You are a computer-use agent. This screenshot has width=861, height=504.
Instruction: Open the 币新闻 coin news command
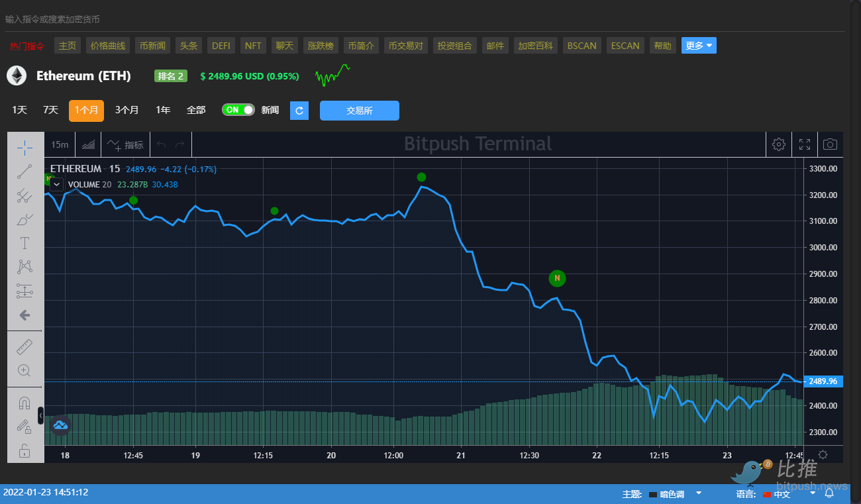153,46
